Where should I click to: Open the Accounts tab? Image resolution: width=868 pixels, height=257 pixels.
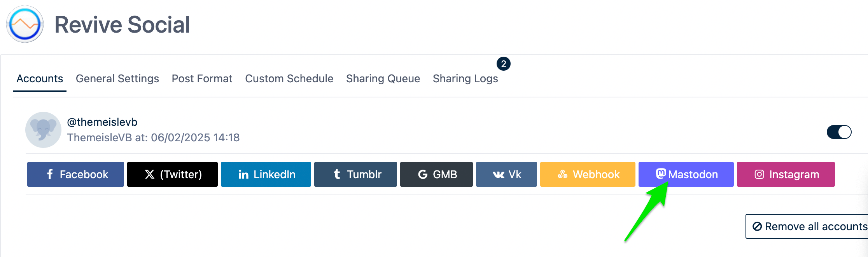pos(40,79)
